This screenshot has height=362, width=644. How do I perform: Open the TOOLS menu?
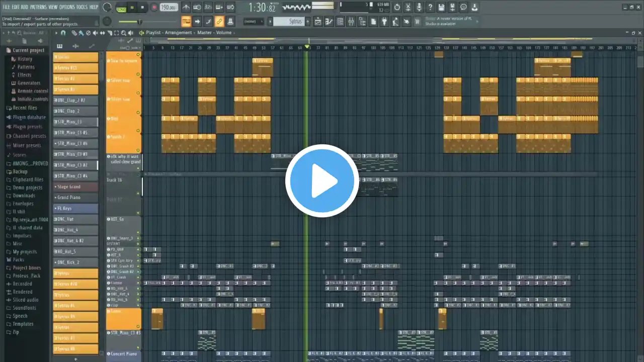coord(82,7)
